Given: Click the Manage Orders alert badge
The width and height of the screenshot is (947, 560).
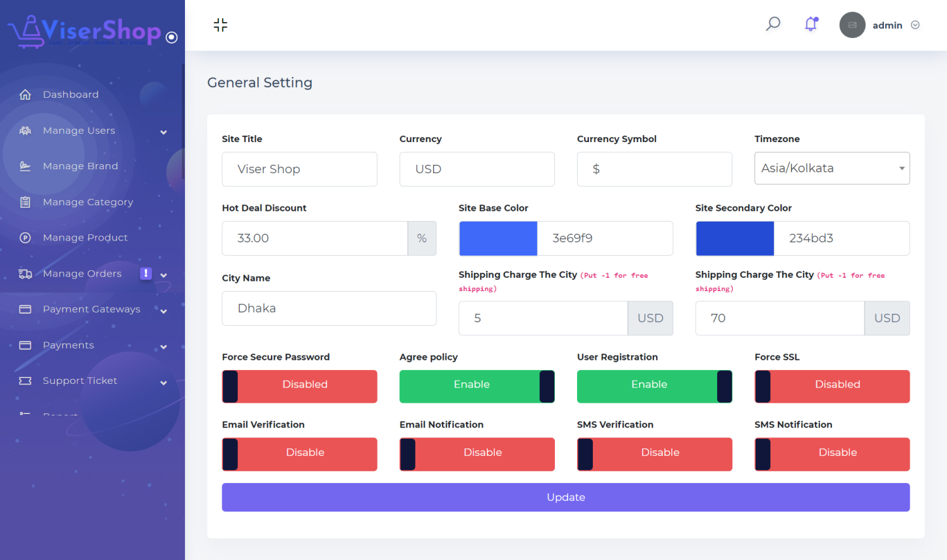Looking at the screenshot, I should [146, 273].
